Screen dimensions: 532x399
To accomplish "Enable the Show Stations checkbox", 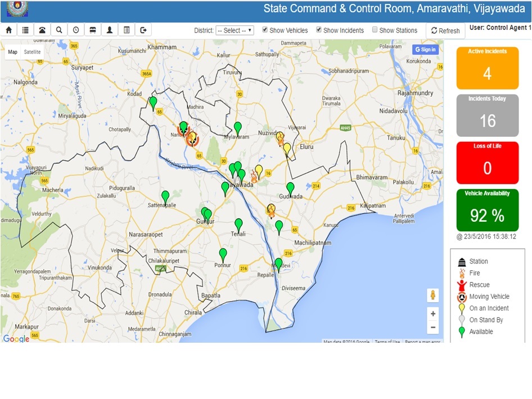I will click(x=375, y=30).
